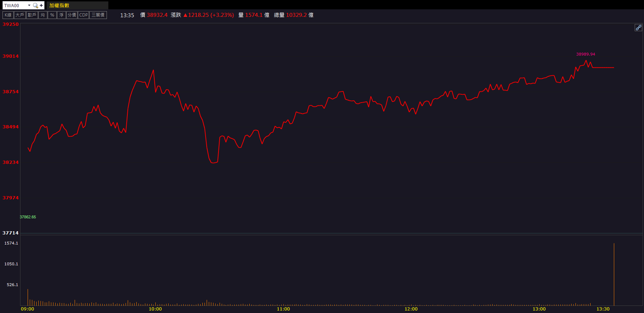Screen dimensions: 644x313
Task: Click the 37974 y-axis price label
Action: coord(10,198)
